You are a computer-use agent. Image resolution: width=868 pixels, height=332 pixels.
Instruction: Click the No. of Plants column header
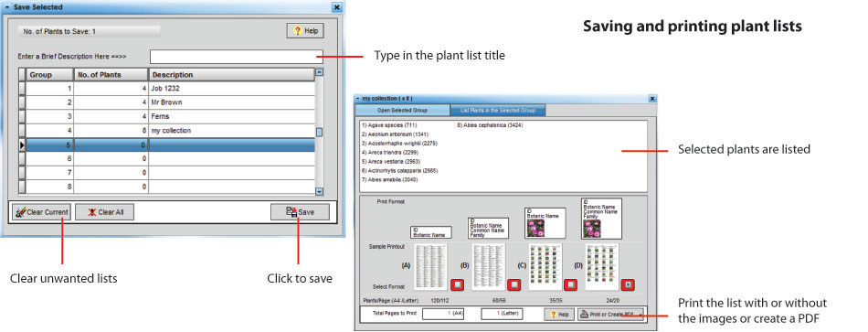111,75
